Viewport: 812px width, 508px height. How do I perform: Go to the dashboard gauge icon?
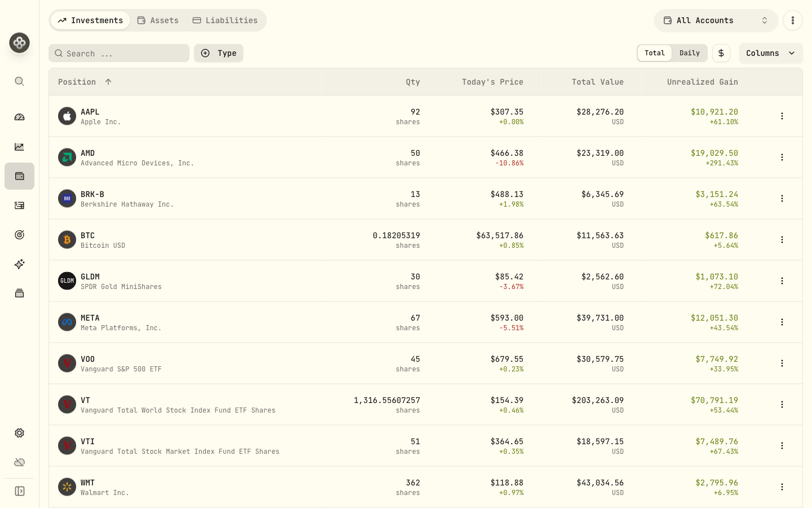click(x=19, y=117)
